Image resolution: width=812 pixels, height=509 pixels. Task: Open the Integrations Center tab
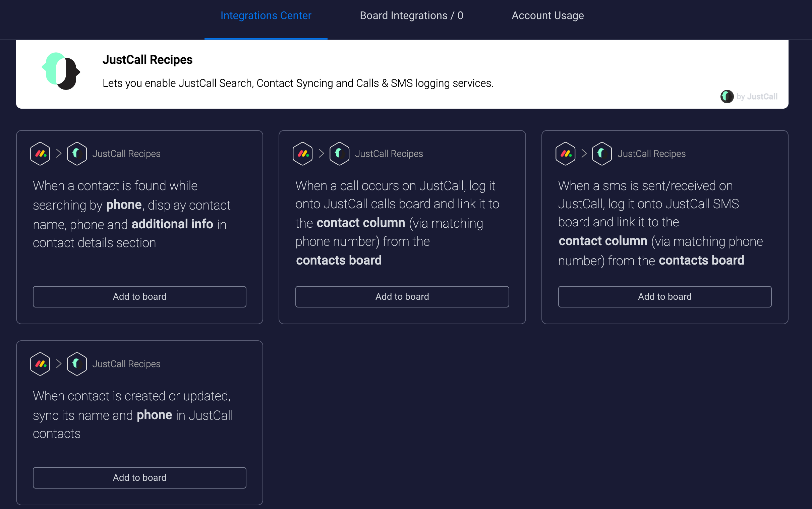click(266, 15)
